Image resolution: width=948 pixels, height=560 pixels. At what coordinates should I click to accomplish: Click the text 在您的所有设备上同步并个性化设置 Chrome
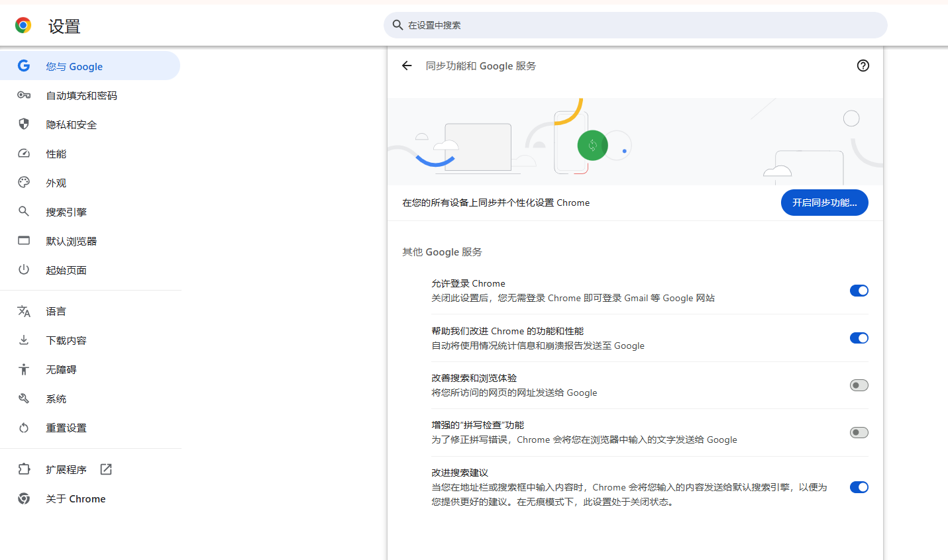(x=496, y=203)
